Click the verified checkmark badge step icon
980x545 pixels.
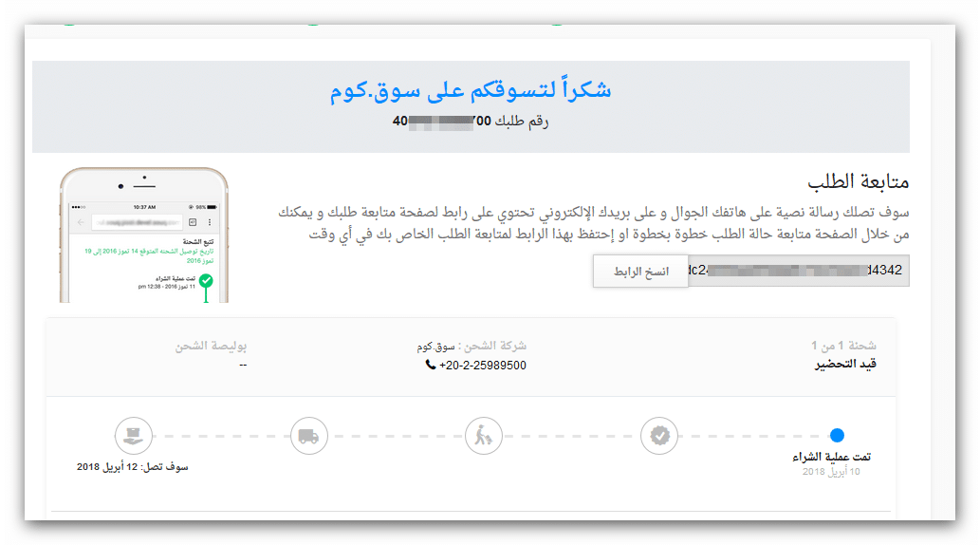click(659, 436)
